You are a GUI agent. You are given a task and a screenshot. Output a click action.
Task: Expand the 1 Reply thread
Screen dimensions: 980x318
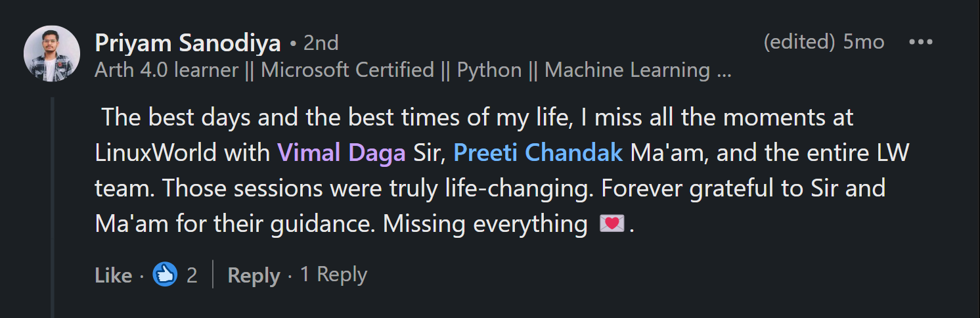pyautogui.click(x=334, y=275)
